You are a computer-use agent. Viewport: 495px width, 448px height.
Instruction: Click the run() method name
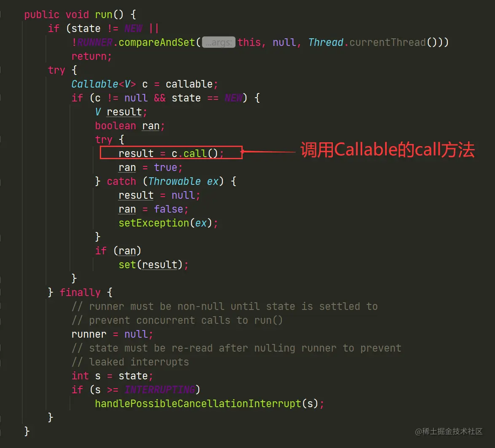pyautogui.click(x=104, y=15)
